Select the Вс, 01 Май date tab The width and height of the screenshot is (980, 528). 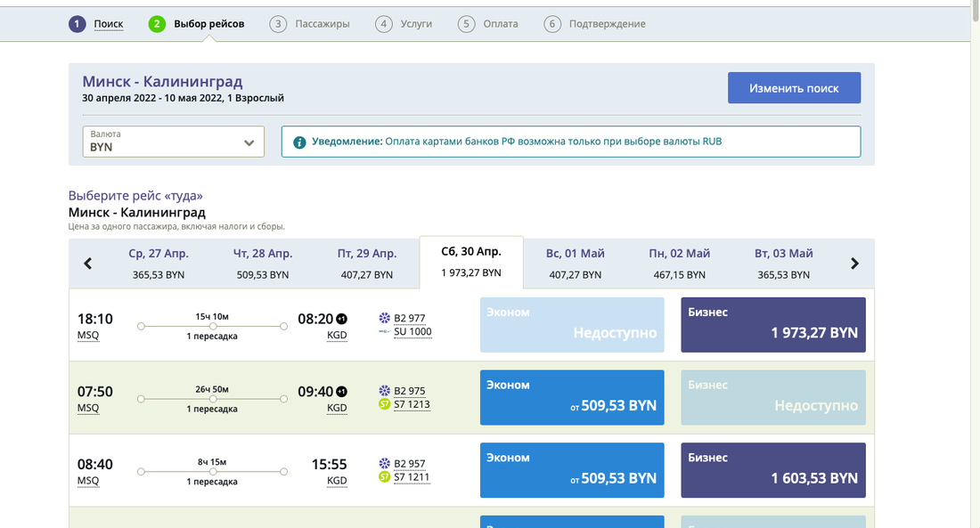click(575, 264)
